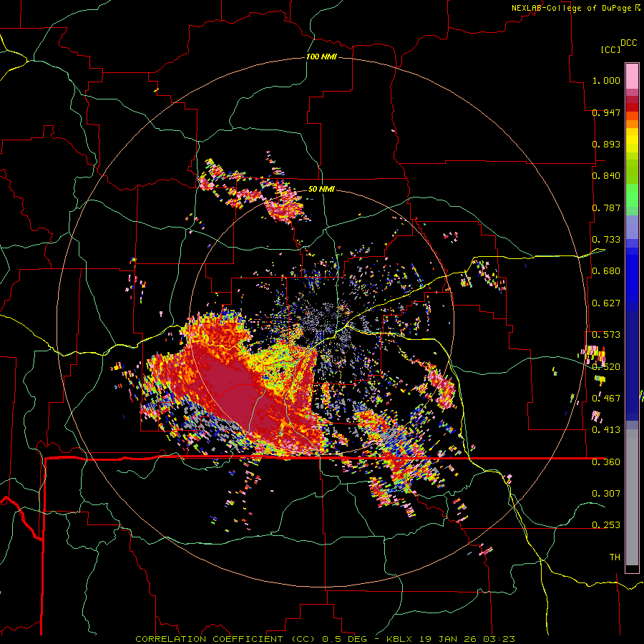Click the 0.253 scale value
Viewport: 644px width, 644px height.
[x=606, y=525]
